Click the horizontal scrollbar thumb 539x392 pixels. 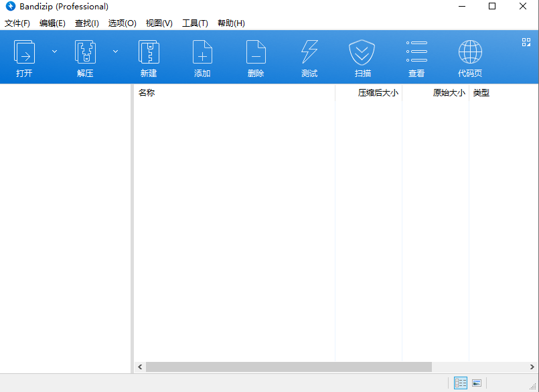point(289,367)
